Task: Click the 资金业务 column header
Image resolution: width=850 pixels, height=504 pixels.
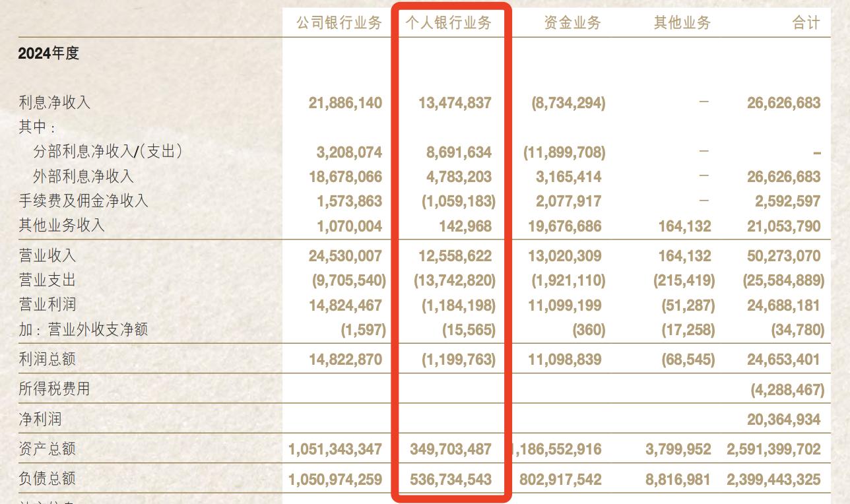Action: click(573, 22)
